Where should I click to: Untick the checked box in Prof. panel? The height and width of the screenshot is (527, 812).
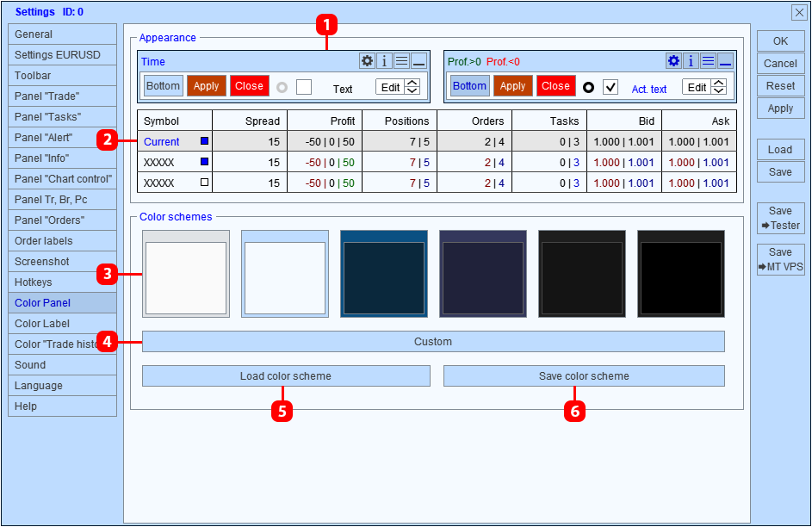(611, 87)
